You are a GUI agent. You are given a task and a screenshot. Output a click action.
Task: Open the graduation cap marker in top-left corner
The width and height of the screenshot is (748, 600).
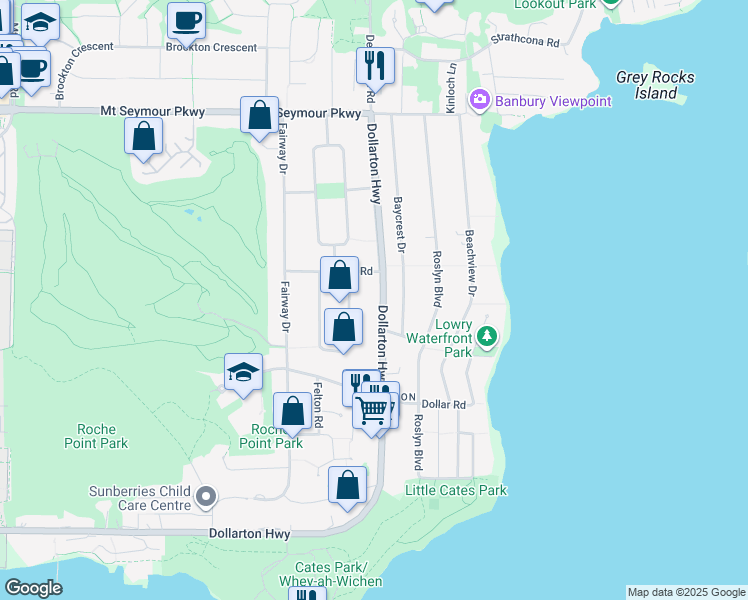[40, 22]
